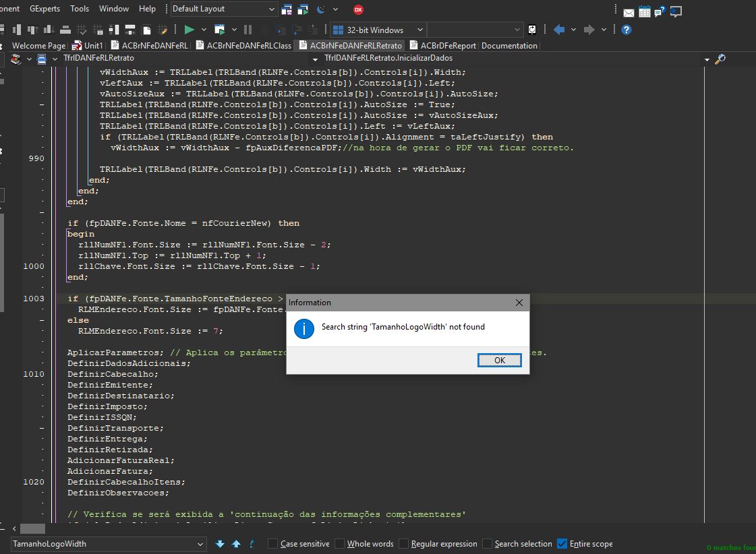This screenshot has width=756, height=554.
Task: Open the GExperts menu
Action: click(45, 9)
